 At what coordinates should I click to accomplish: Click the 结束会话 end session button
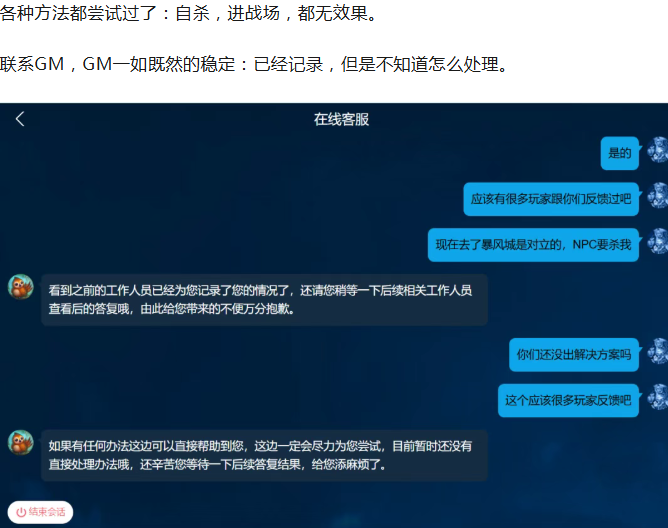[x=41, y=511]
